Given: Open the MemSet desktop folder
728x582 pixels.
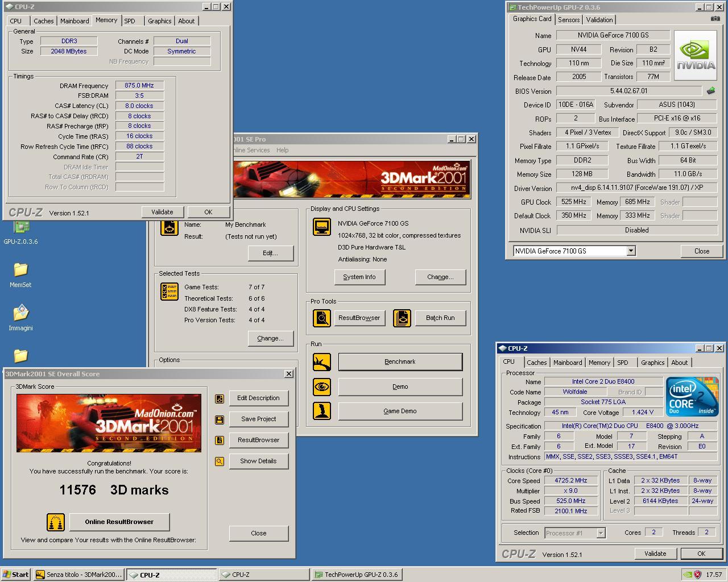Looking at the screenshot, I should click(20, 275).
